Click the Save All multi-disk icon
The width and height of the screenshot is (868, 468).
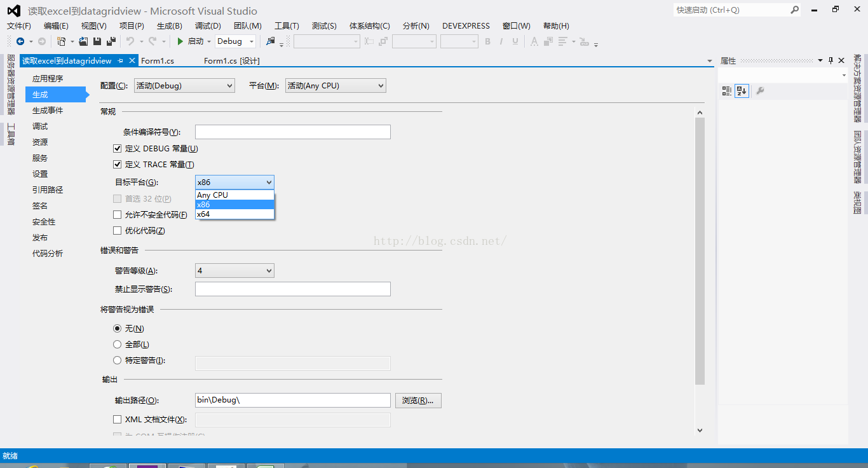click(x=111, y=41)
